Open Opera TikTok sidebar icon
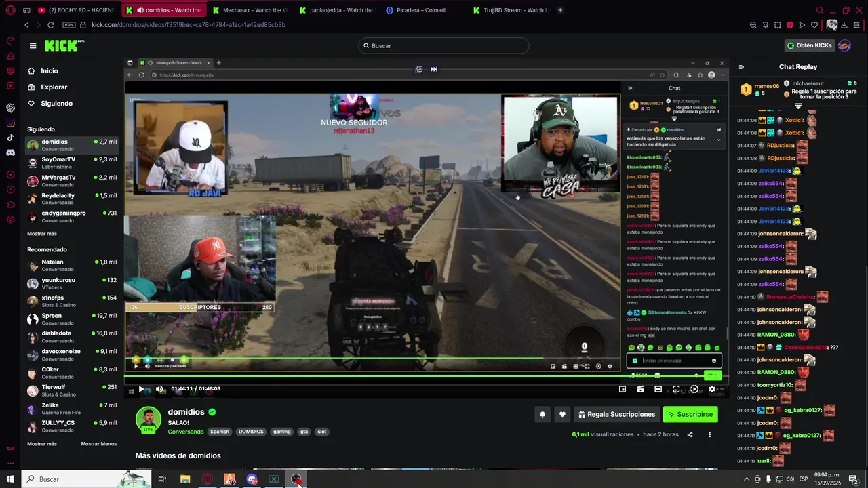The width and height of the screenshot is (868, 488). [x=10, y=138]
